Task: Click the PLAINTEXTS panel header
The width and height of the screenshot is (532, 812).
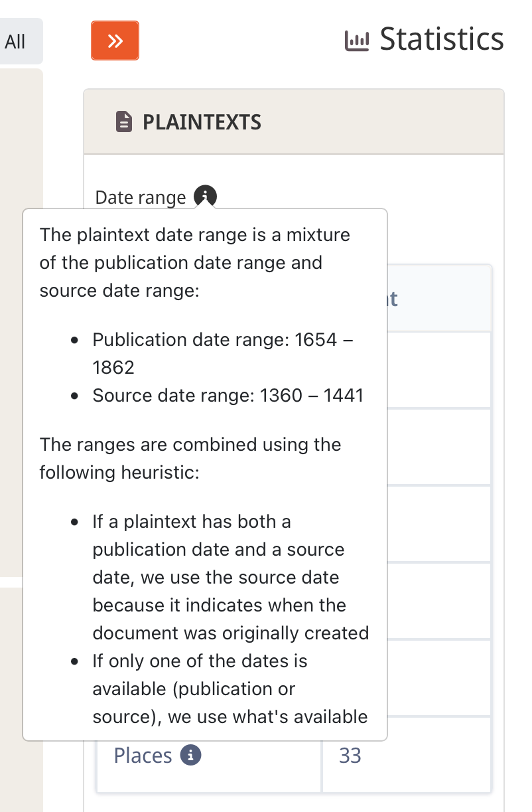Action: (x=294, y=122)
